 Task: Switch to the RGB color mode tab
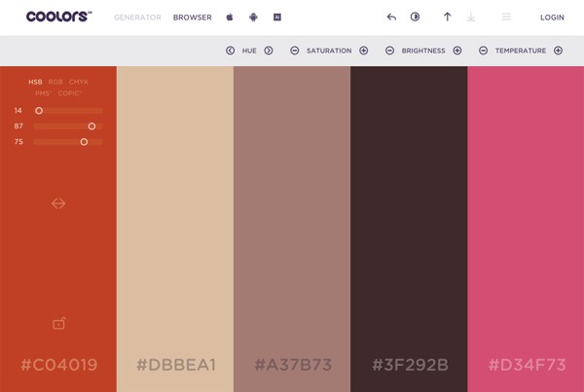pyautogui.click(x=55, y=82)
